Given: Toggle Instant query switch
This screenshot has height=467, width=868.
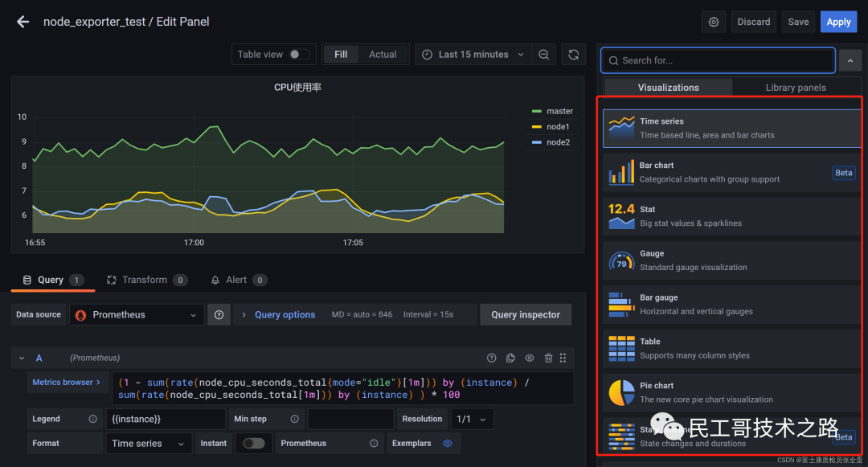Looking at the screenshot, I should coord(253,443).
